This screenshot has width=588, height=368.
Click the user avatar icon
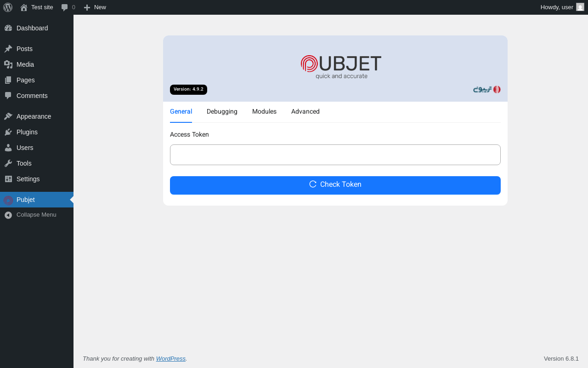coord(580,7)
